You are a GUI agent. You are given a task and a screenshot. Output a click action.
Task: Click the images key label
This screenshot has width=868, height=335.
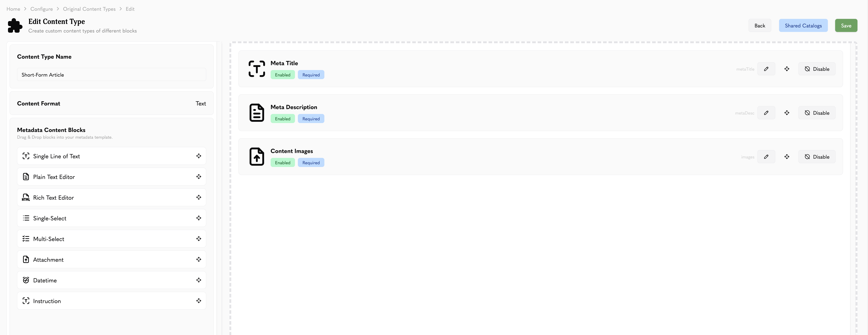click(748, 157)
